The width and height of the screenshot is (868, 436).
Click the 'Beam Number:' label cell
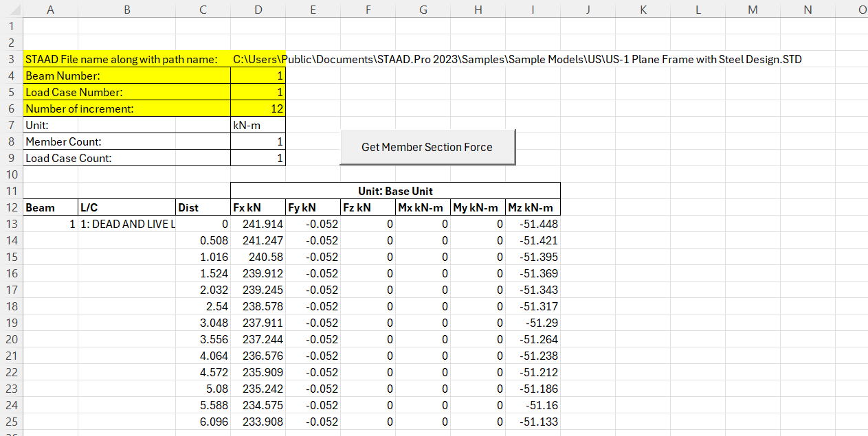pyautogui.click(x=127, y=76)
